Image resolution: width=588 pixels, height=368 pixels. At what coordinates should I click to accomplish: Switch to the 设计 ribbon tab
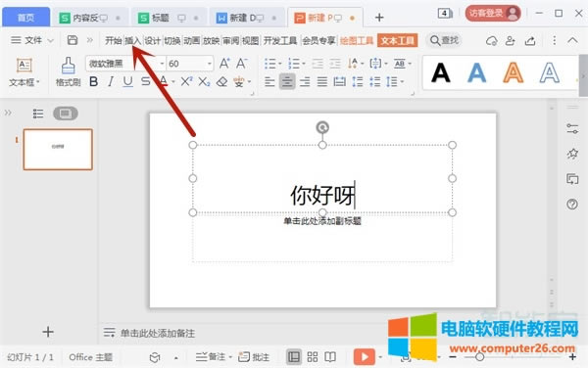click(153, 40)
